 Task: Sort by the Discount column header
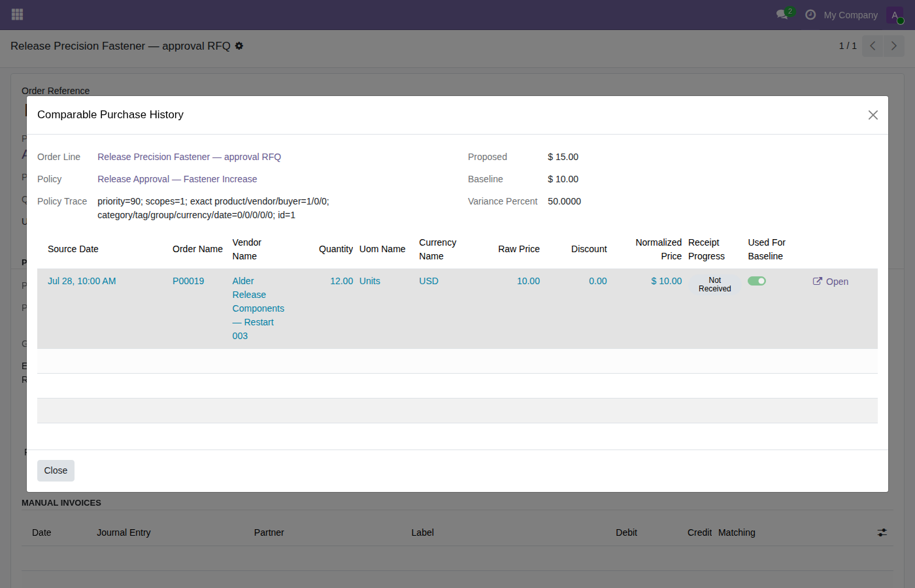coord(589,249)
